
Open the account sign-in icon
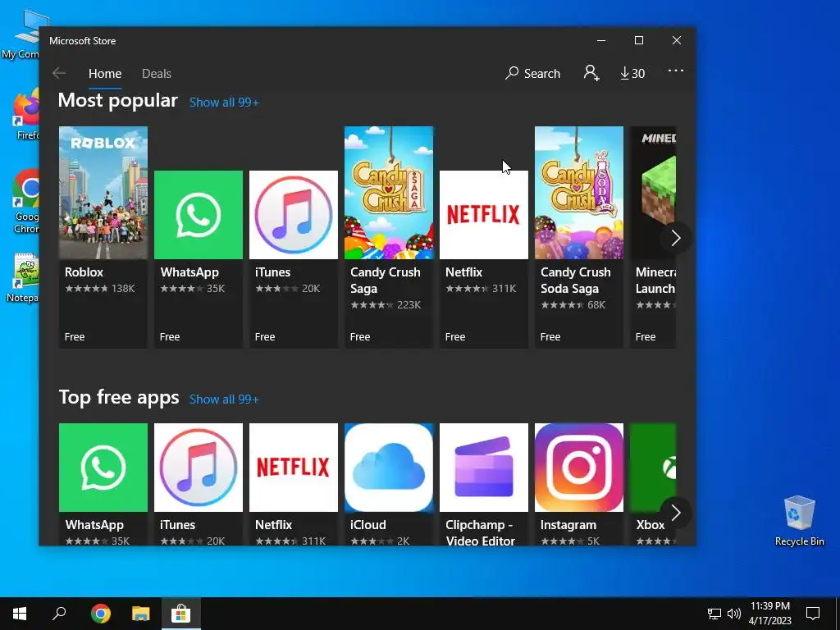(591, 73)
